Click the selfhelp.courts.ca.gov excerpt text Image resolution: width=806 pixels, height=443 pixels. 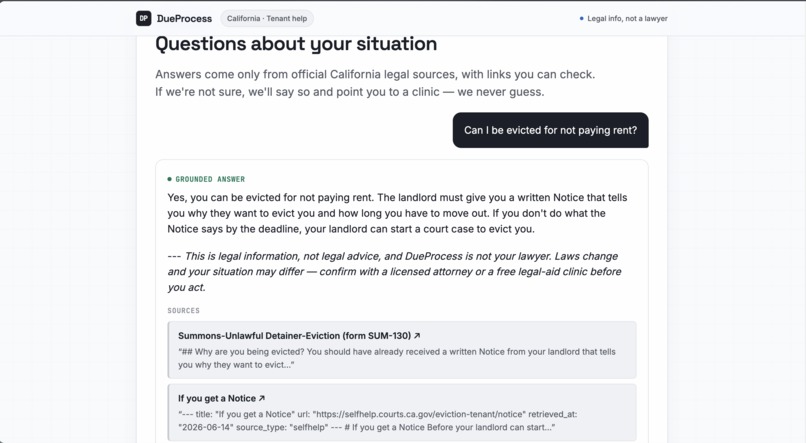378,420
